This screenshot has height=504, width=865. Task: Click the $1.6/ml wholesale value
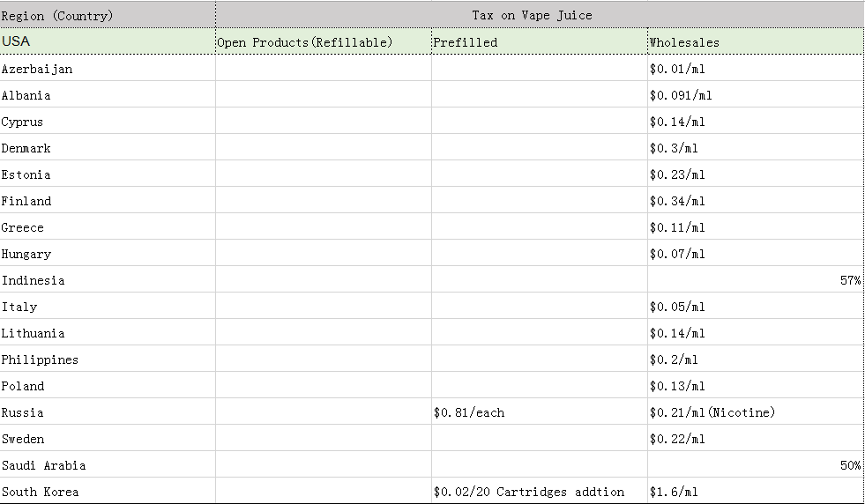pyautogui.click(x=674, y=493)
